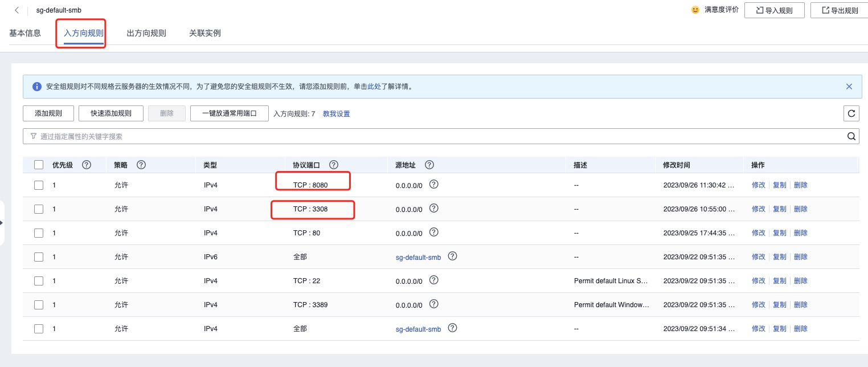Check the box for TCP : 8080 rule
This screenshot has height=367, width=868.
[39, 185]
